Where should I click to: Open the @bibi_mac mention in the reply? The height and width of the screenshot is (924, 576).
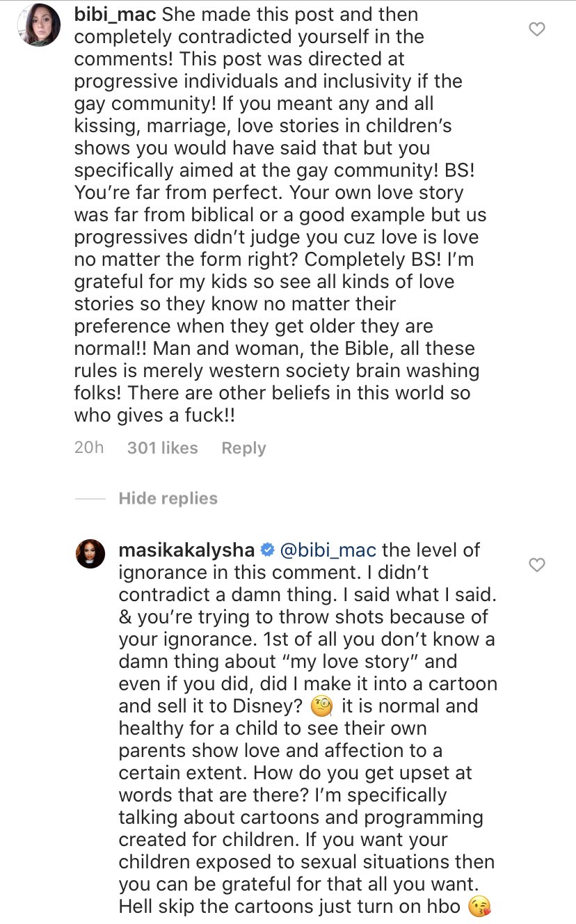(328, 550)
